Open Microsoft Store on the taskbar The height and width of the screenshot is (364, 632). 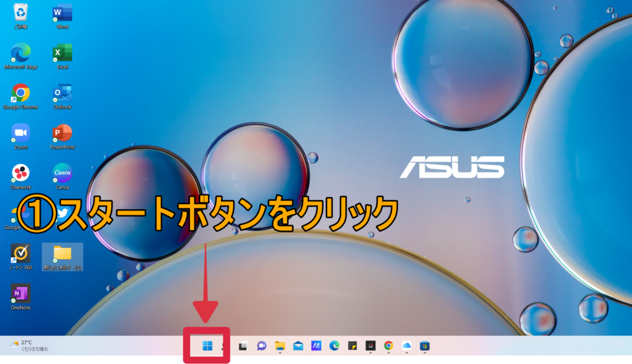pyautogui.click(x=425, y=346)
